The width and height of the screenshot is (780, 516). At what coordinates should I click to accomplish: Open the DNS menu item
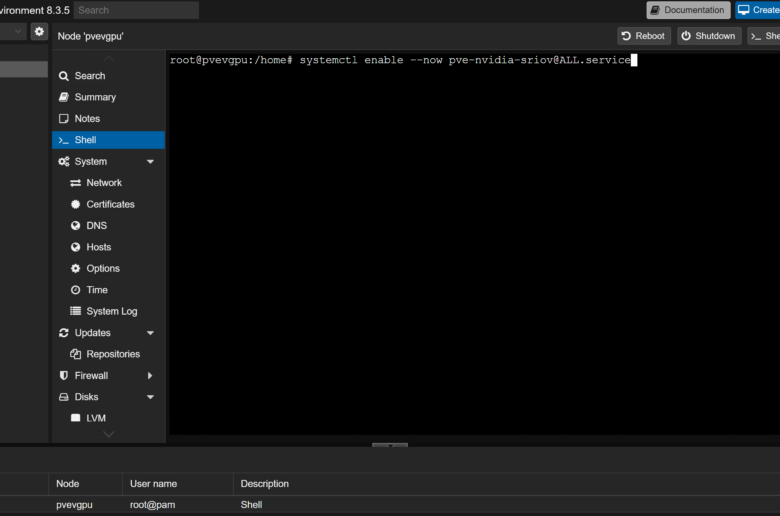point(108,225)
